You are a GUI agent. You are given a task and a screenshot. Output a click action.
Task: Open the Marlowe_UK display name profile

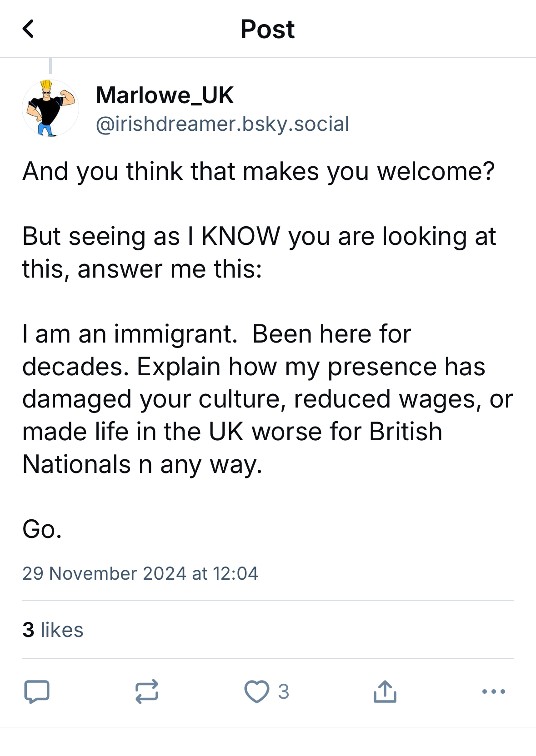pos(165,95)
